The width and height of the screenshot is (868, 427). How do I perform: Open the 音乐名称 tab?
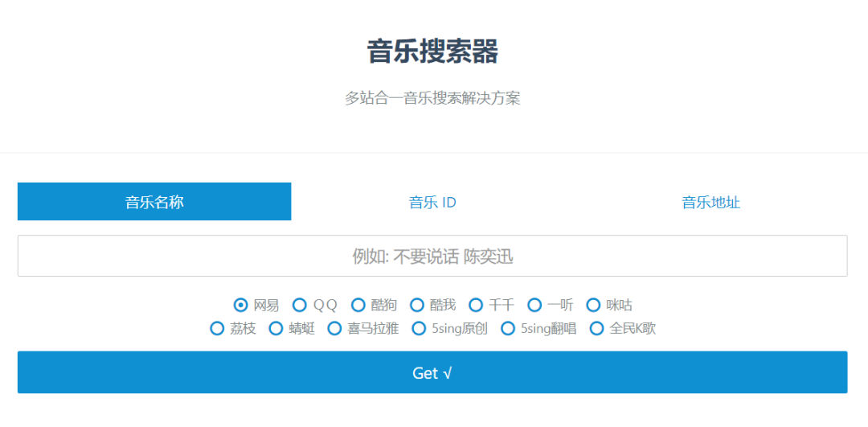(154, 202)
